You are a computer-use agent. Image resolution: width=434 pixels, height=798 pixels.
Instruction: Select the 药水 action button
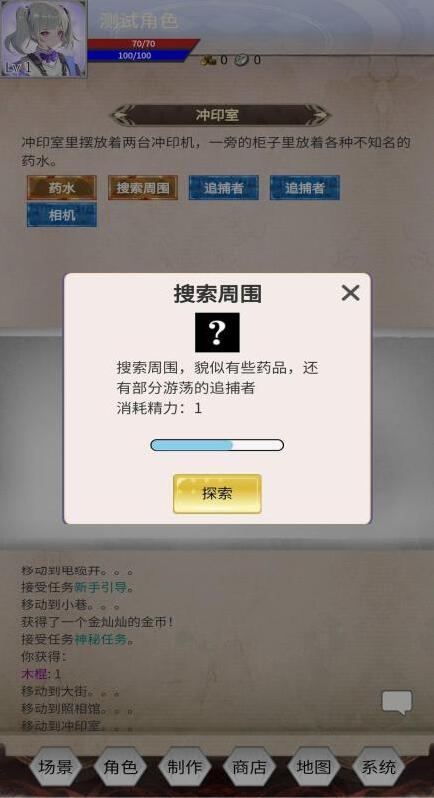(x=62, y=188)
